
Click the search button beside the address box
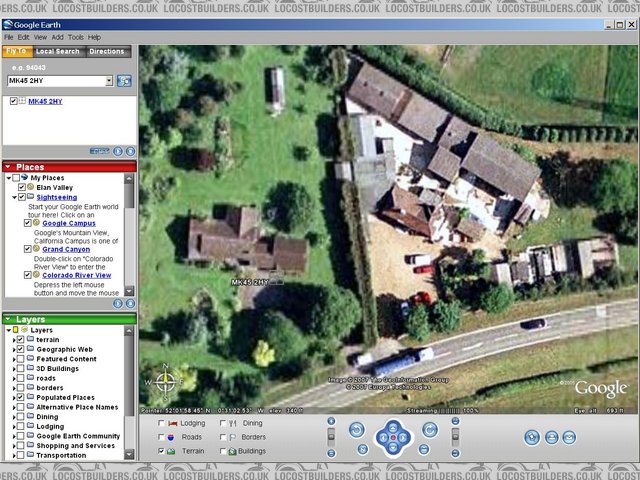[125, 81]
